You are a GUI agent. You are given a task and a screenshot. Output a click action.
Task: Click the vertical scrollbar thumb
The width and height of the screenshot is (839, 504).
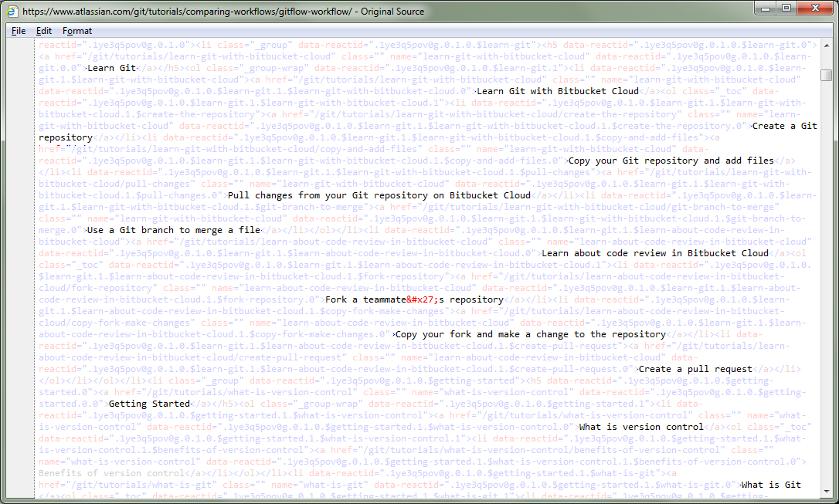coord(827,76)
